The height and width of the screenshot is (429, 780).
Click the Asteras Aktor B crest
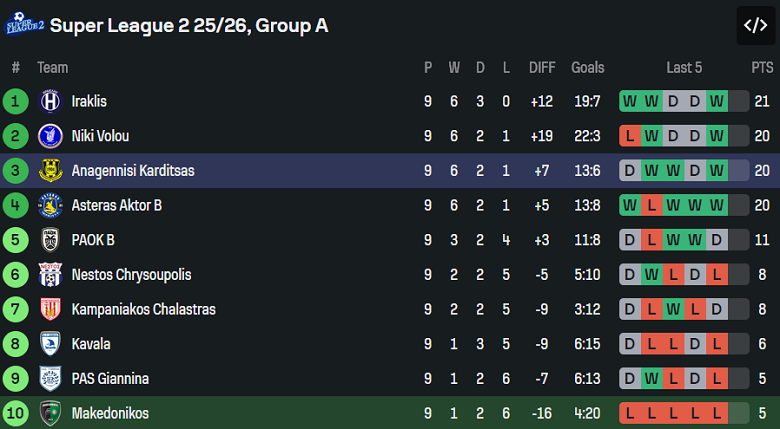[x=50, y=205]
